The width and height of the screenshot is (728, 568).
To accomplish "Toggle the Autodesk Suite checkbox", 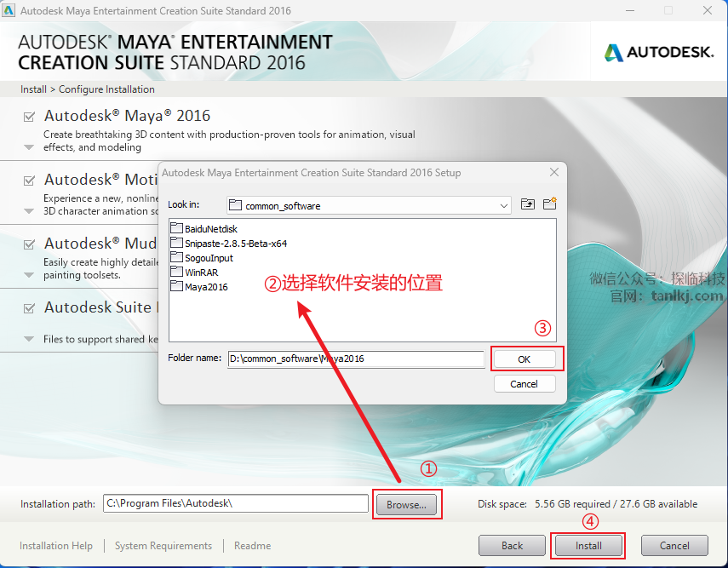I will coord(29,308).
